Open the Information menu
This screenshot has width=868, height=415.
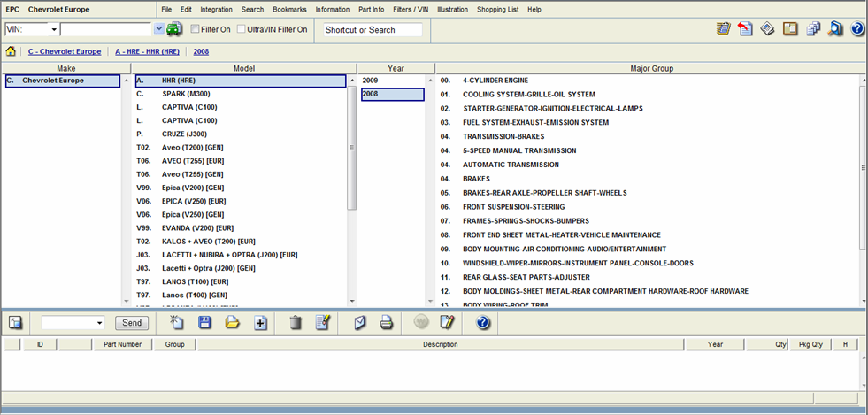(332, 10)
